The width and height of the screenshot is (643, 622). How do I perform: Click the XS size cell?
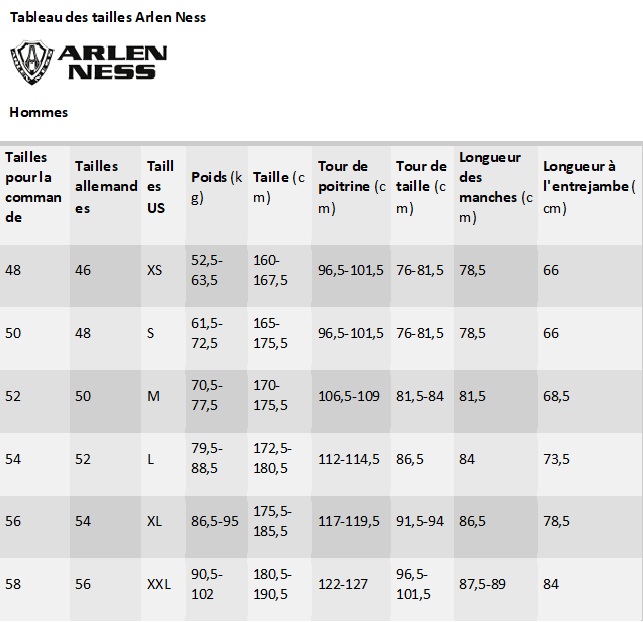(x=154, y=271)
